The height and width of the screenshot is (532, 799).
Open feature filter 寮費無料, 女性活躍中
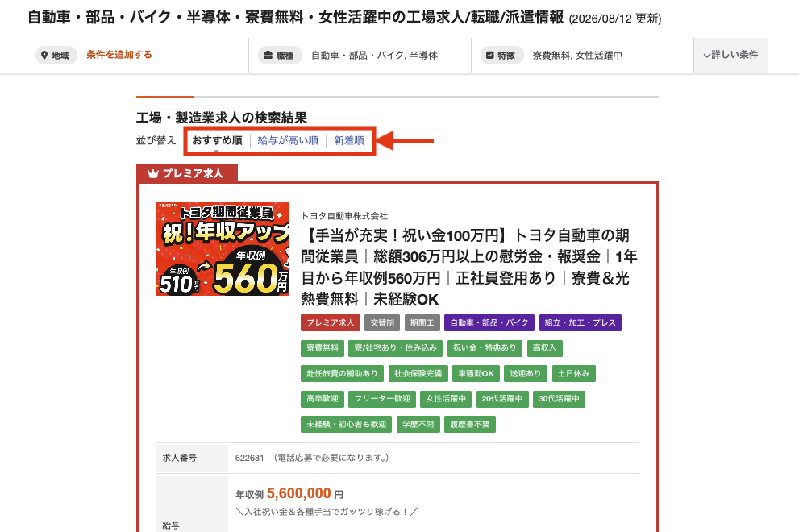pos(576,55)
